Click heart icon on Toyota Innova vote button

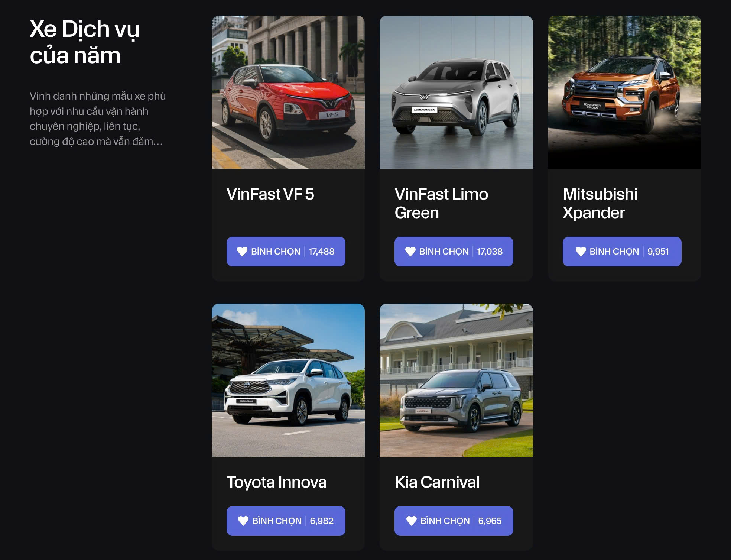pos(243,521)
